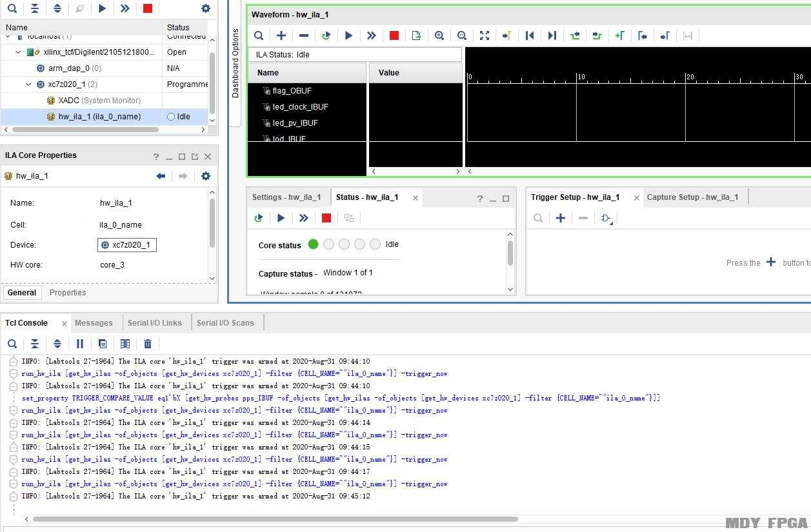Switch to Properties tab in ILA Core Properties
The width and height of the screenshot is (811, 532).
(x=68, y=293)
